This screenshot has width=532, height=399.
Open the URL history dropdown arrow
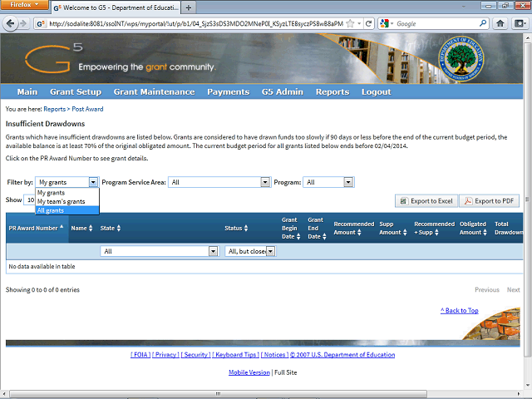point(359,23)
